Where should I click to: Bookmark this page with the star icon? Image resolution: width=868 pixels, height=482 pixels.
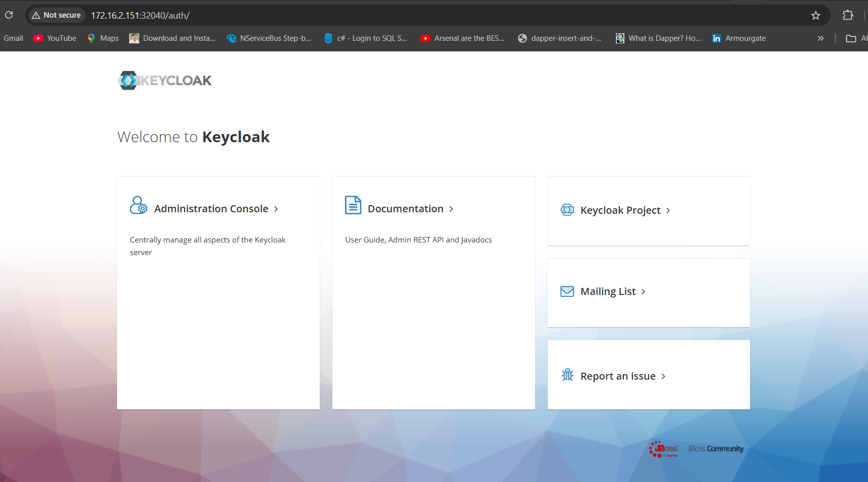point(816,15)
